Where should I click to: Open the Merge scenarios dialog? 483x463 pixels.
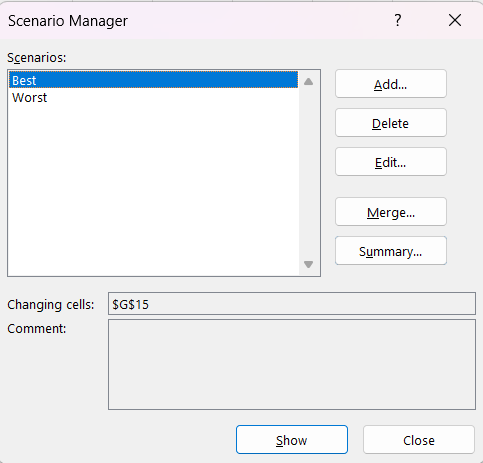click(x=391, y=212)
